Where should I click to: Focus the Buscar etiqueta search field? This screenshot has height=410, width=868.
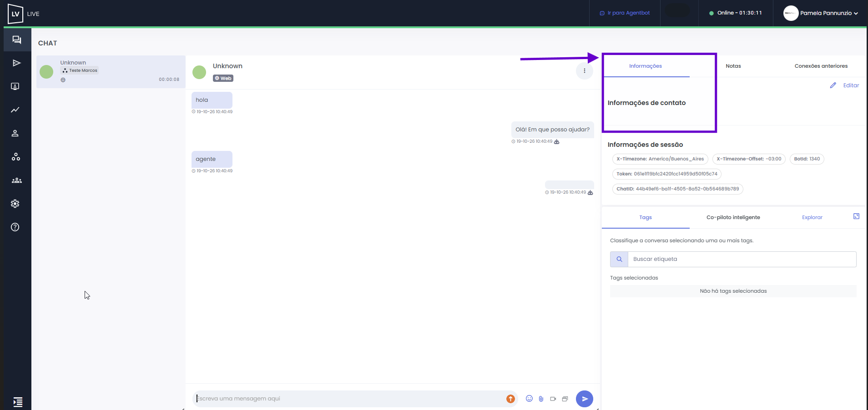[742, 259]
